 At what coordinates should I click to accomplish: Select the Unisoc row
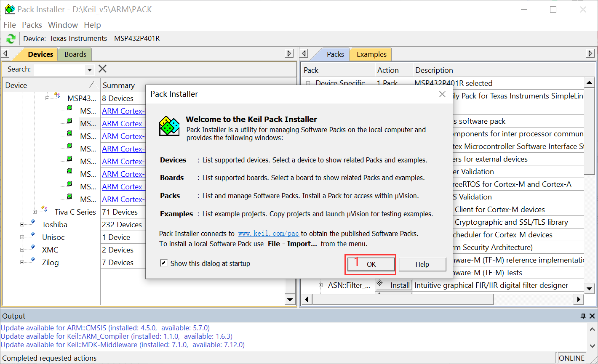(x=53, y=237)
